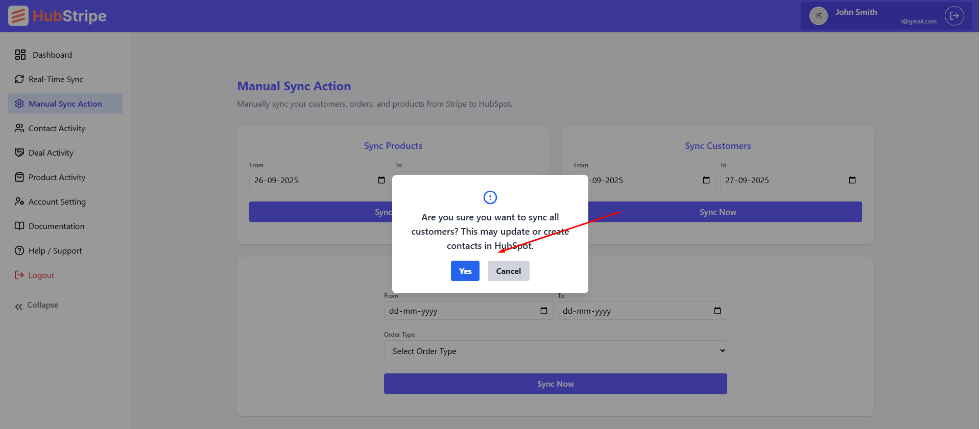Viewport: 980px width, 429px height.
Task: Open calendar picker for orders To date
Action: (x=718, y=311)
